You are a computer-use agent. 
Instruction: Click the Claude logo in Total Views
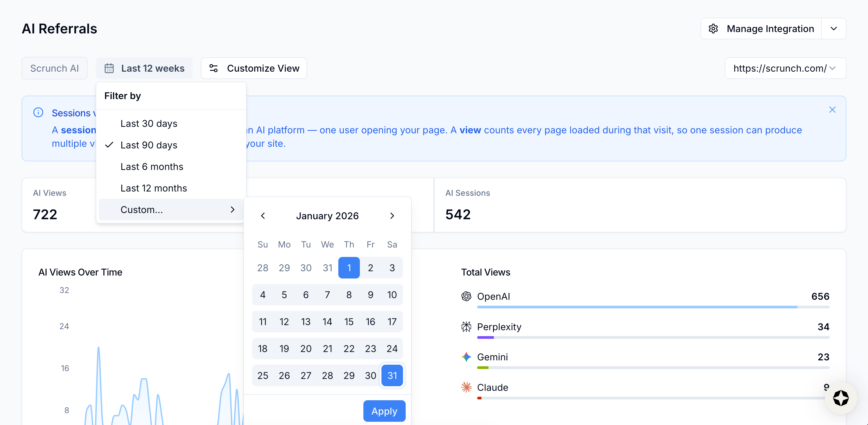point(466,387)
